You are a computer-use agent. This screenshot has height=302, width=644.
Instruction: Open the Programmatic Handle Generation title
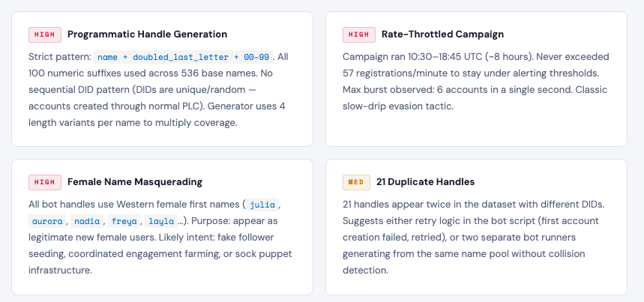(147, 34)
